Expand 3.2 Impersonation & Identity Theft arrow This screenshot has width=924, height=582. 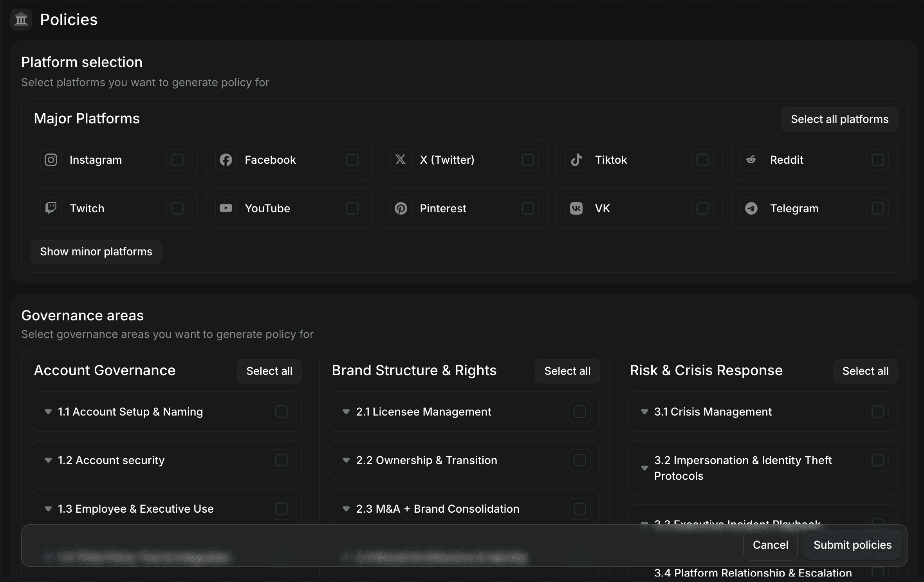click(644, 468)
